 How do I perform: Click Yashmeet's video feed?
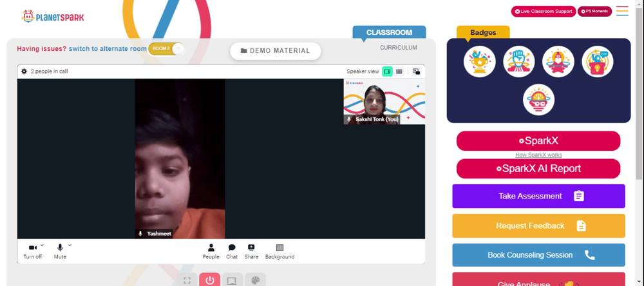180,158
